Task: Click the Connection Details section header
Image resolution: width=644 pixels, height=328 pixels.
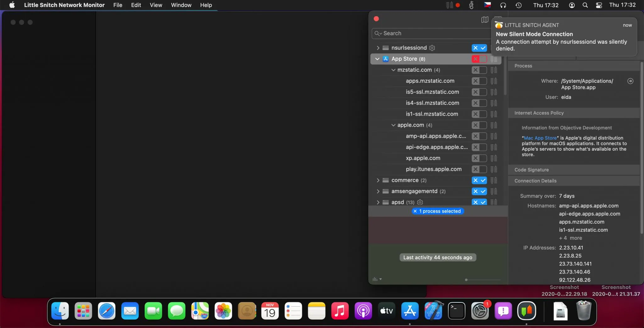Action: [x=574, y=181]
